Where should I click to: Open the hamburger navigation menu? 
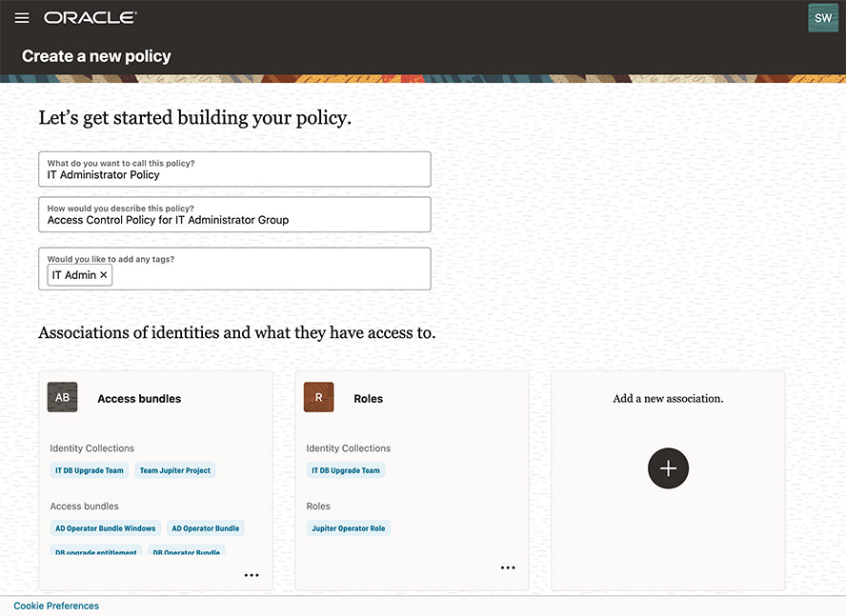click(x=22, y=18)
